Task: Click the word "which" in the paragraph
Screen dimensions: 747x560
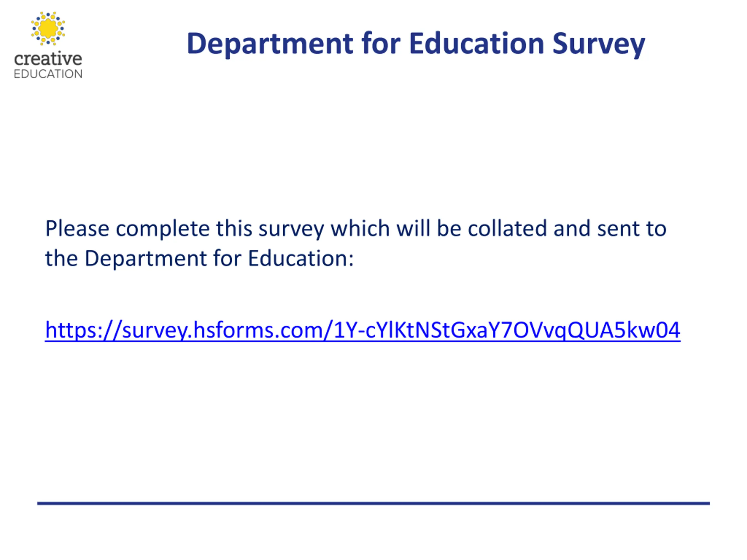Action: coord(360,229)
